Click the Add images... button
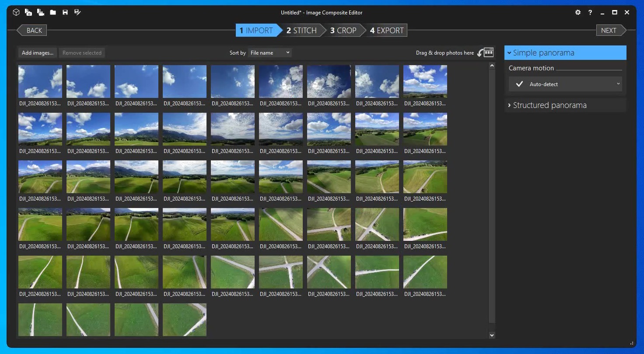 (x=38, y=53)
